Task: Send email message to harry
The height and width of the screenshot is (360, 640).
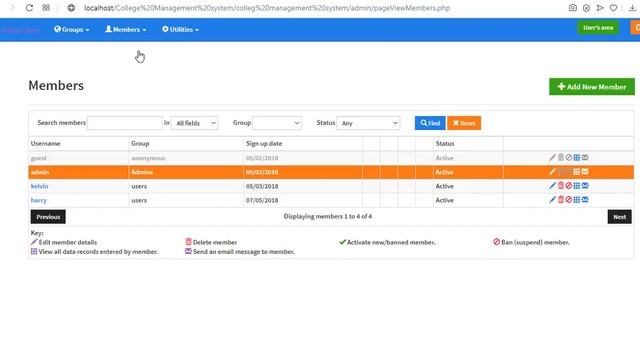Action: [585, 200]
